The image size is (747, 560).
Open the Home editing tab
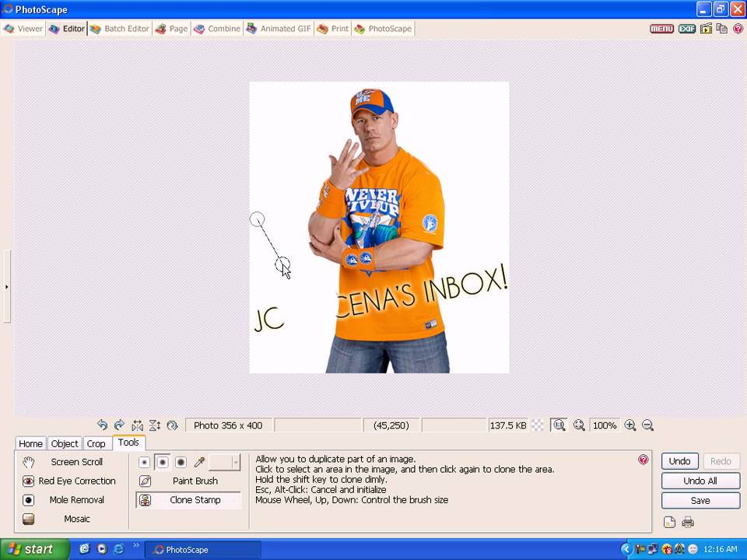[30, 443]
